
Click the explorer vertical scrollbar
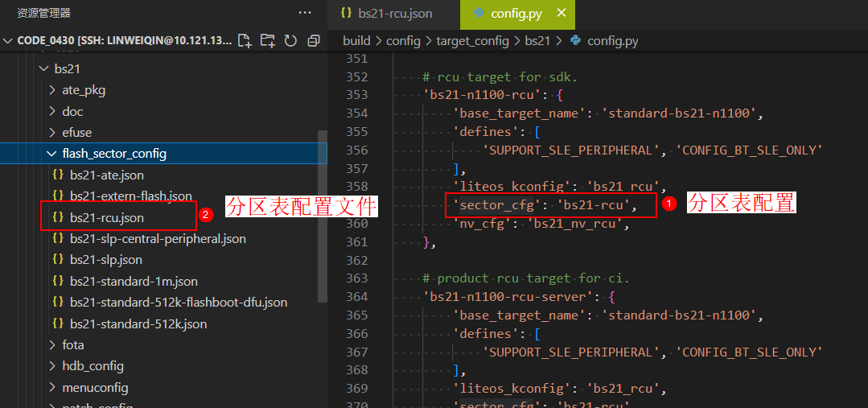click(323, 217)
